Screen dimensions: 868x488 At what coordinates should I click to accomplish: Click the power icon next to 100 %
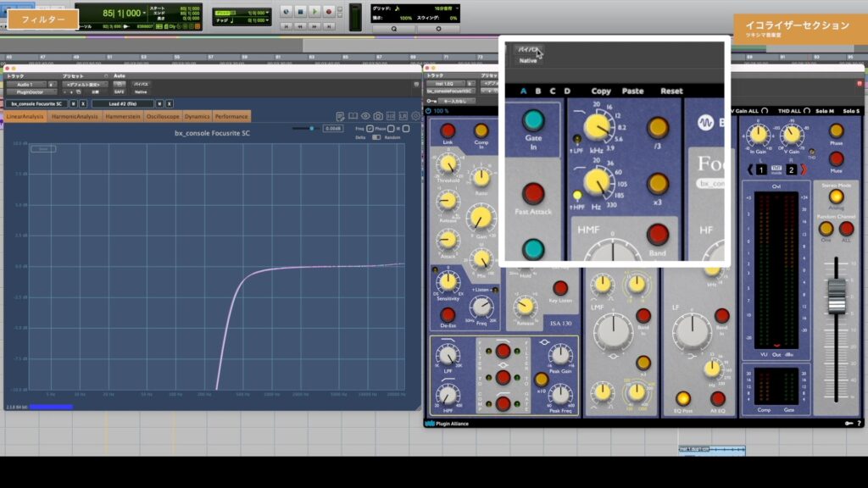click(428, 111)
